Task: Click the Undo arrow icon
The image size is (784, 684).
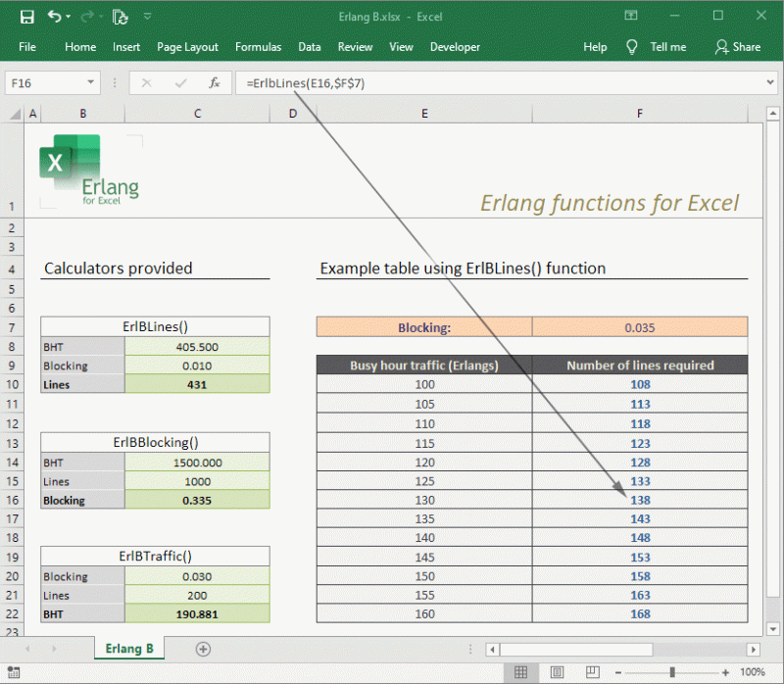Action: (x=54, y=17)
